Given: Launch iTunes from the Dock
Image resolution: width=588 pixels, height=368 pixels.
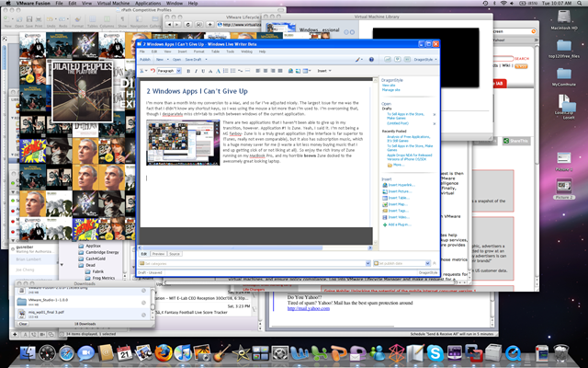Looking at the screenshot, I should [x=183, y=353].
